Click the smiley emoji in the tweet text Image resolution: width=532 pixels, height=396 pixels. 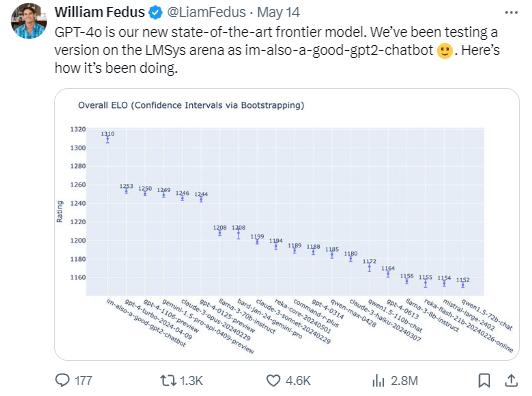click(x=445, y=51)
